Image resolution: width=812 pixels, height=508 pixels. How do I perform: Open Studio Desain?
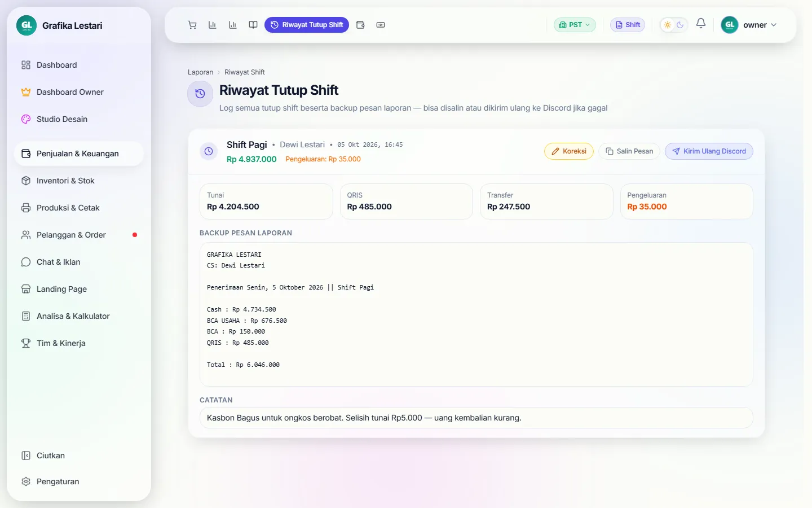(79, 119)
